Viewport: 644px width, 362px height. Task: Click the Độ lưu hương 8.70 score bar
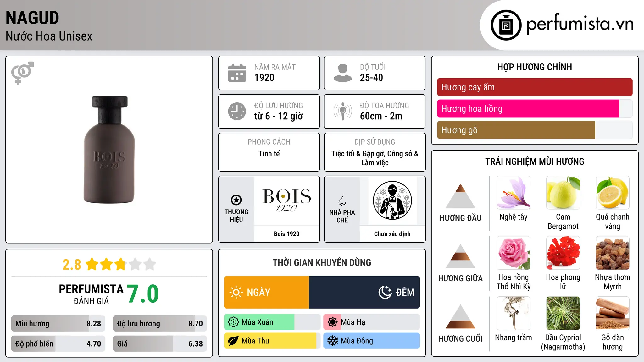point(160,323)
